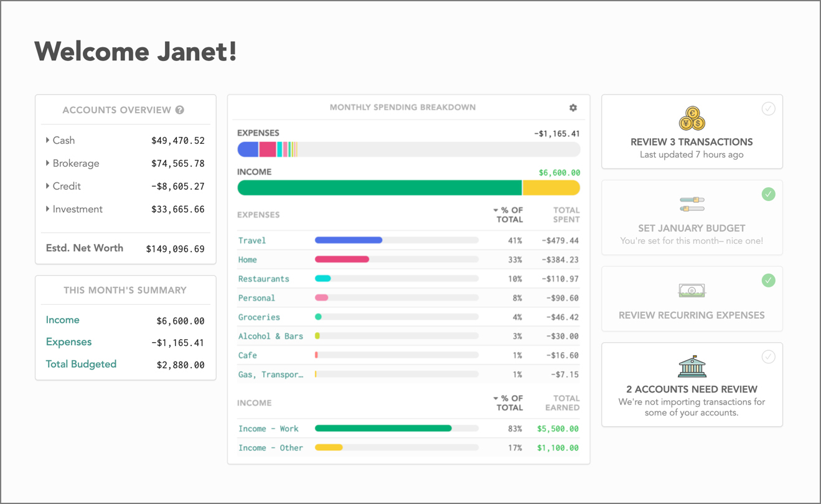This screenshot has height=504, width=821.
Task: Click the gold coins Review Transactions icon
Action: [692, 119]
